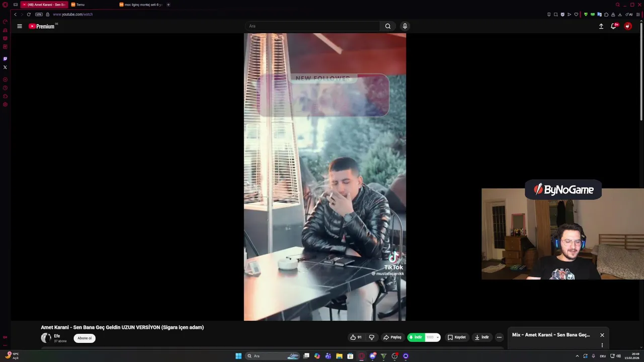Open YouTube notifications bell

click(614, 26)
